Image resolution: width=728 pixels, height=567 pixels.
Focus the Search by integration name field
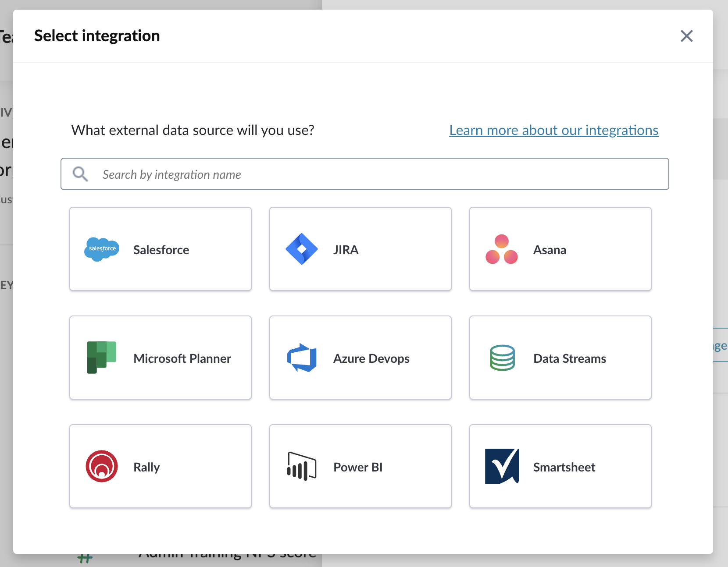click(x=365, y=174)
